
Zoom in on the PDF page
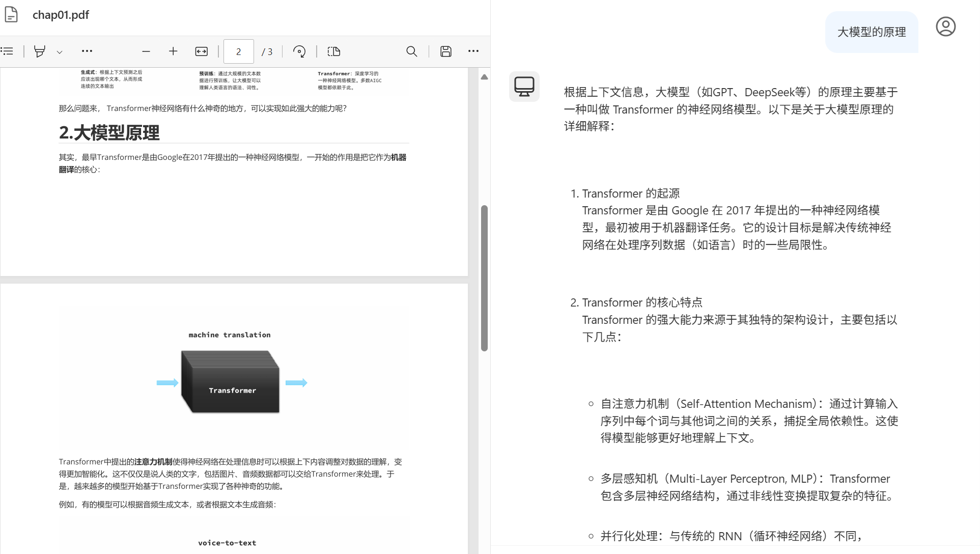point(173,51)
